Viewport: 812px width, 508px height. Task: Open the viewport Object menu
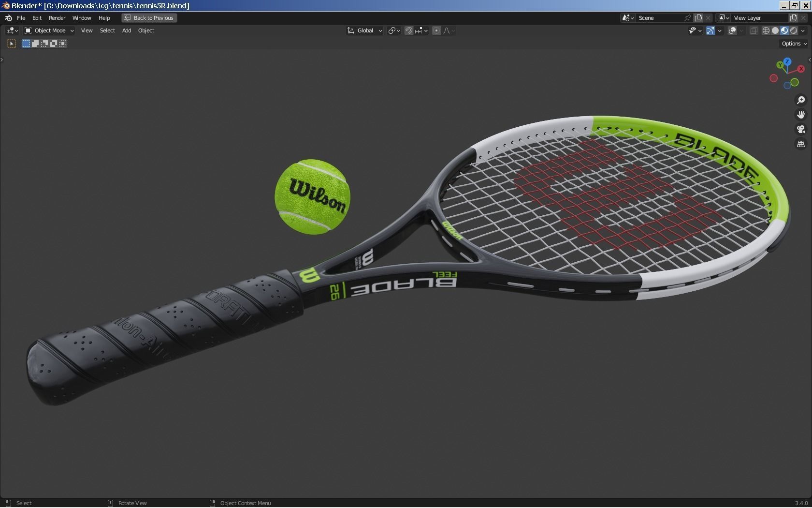point(146,30)
